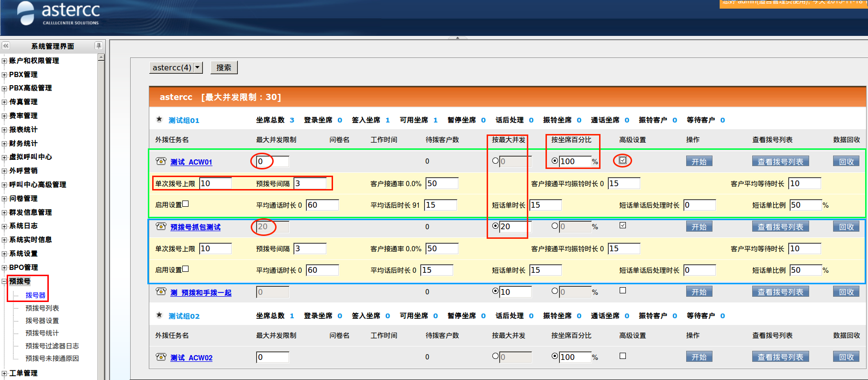Click the star icon next to 测试组01
The image size is (868, 380).
click(x=159, y=120)
